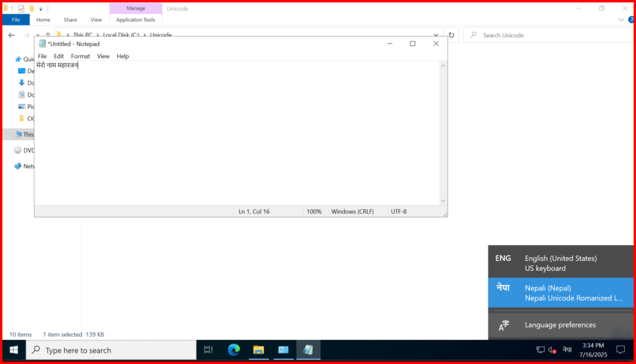636x364 pixels.
Task: Open the Notepad File menu
Action: (42, 56)
